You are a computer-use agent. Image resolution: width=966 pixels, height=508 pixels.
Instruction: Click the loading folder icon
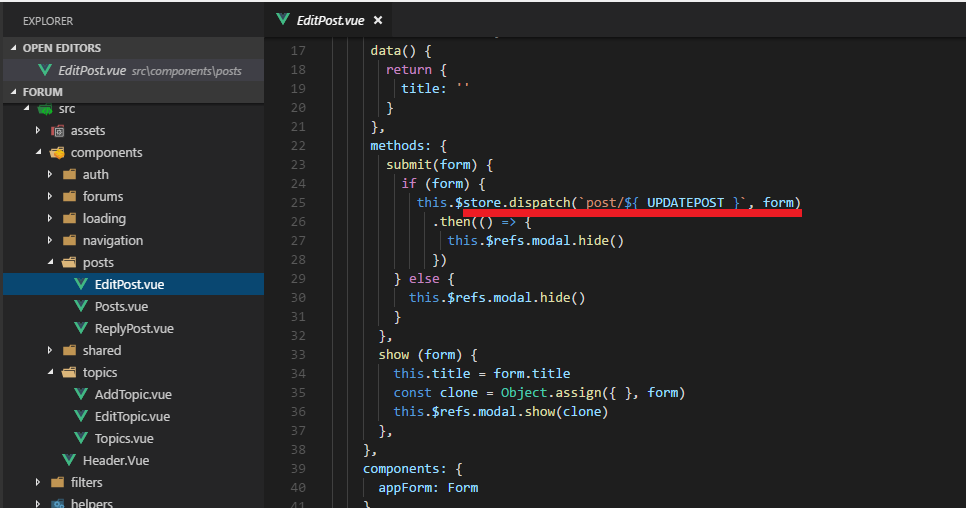tap(70, 218)
